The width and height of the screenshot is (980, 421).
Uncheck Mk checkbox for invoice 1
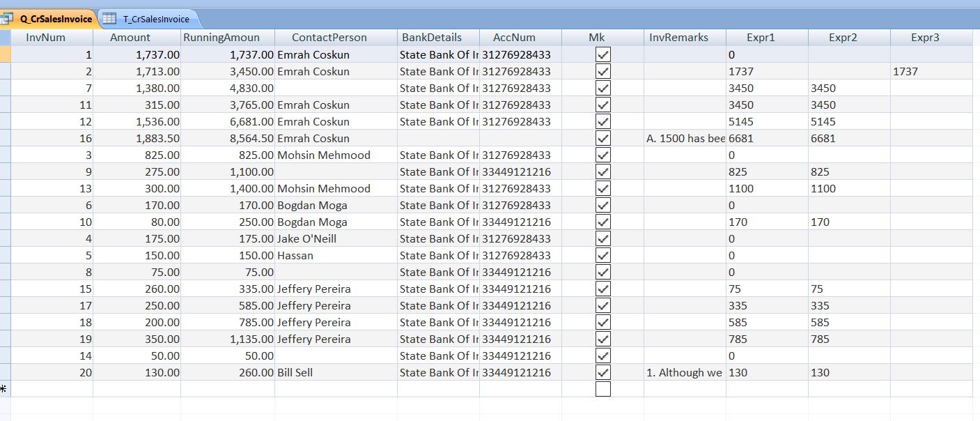pyautogui.click(x=603, y=54)
